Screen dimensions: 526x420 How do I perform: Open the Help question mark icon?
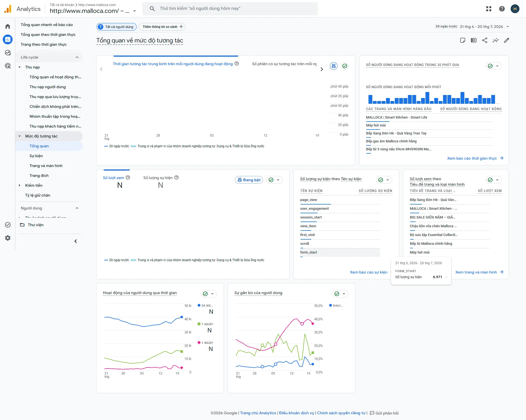coord(502,9)
